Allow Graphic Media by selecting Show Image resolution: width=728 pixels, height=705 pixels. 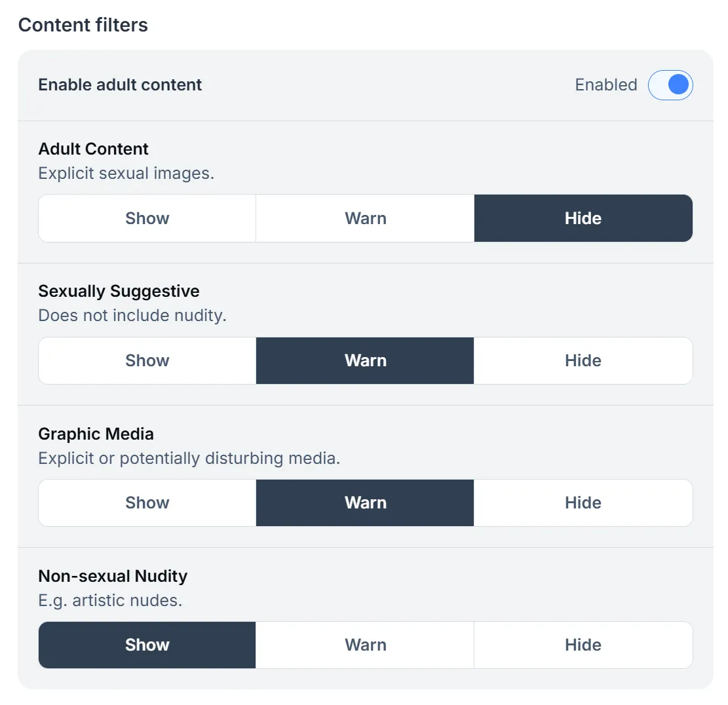[x=147, y=503]
